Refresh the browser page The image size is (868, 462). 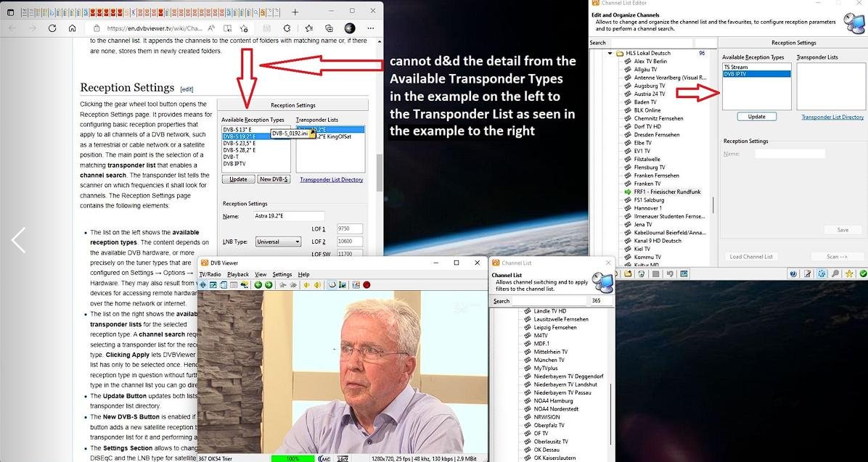[x=52, y=28]
